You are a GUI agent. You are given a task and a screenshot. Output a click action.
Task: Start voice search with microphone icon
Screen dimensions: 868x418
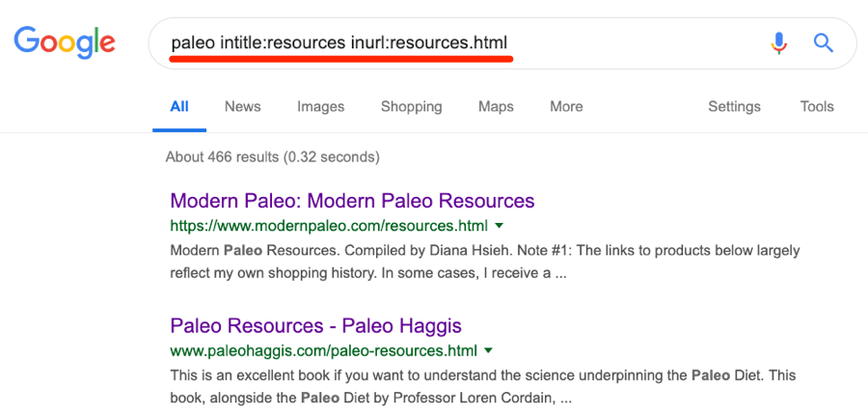(779, 43)
